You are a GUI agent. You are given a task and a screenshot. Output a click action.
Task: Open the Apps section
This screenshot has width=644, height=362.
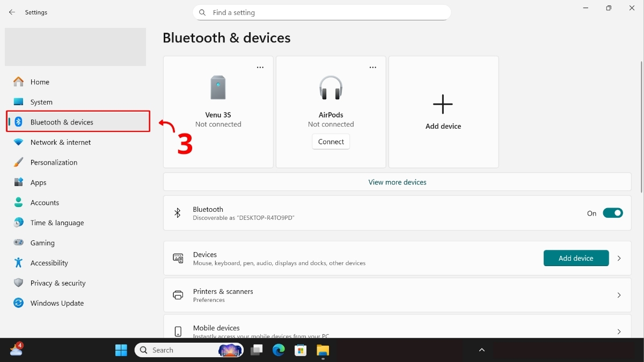click(38, 182)
